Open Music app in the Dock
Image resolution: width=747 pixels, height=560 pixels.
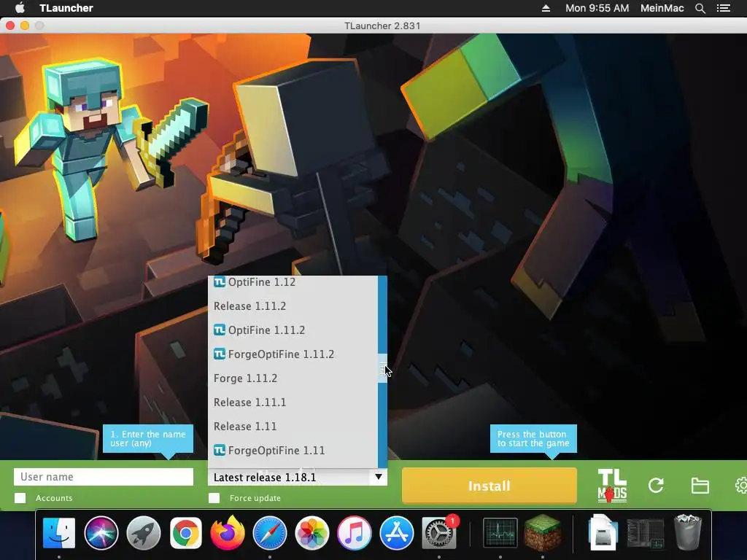tap(354, 533)
